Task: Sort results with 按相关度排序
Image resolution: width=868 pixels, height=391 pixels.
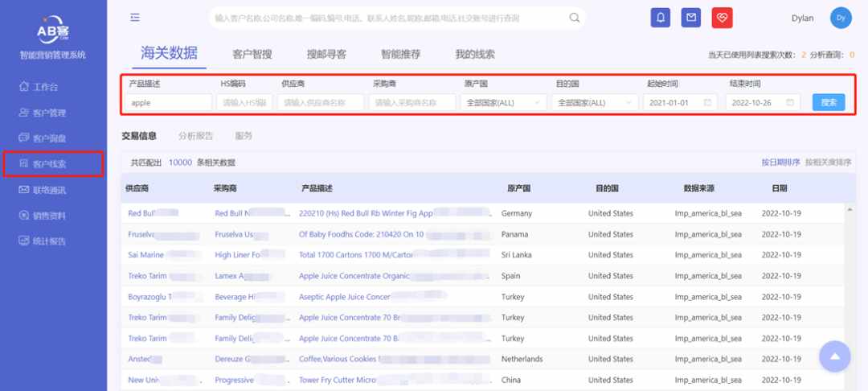Action: point(828,163)
